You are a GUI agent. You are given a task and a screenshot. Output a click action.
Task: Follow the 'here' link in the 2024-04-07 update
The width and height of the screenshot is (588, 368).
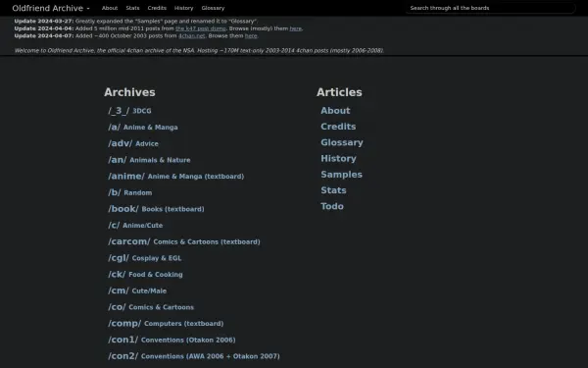coord(251,36)
